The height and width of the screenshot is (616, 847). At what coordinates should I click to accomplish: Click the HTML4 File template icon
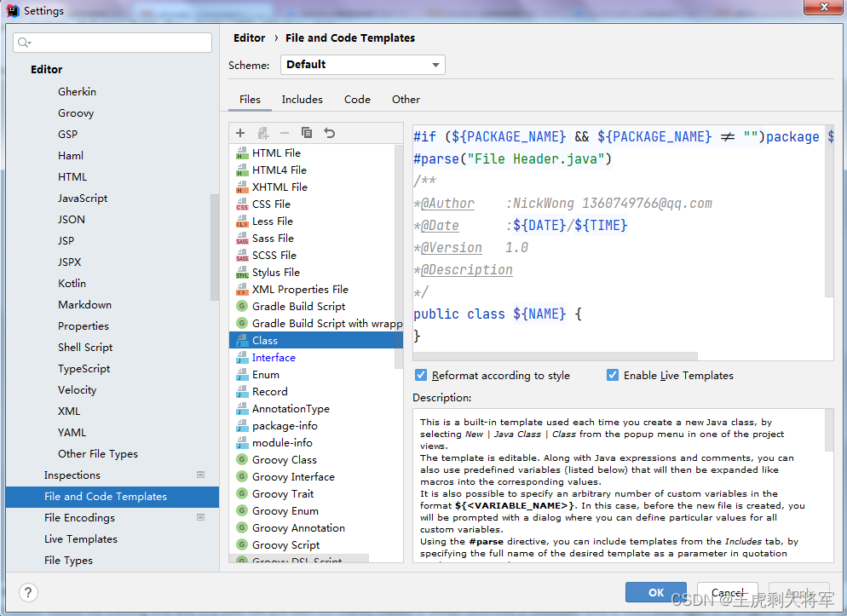[242, 170]
